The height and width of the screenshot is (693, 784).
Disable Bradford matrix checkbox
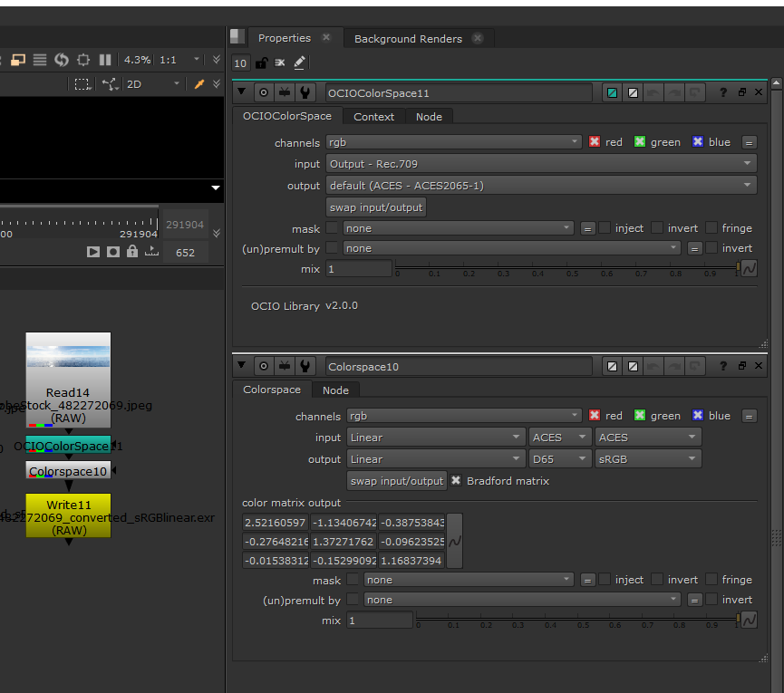click(x=456, y=481)
